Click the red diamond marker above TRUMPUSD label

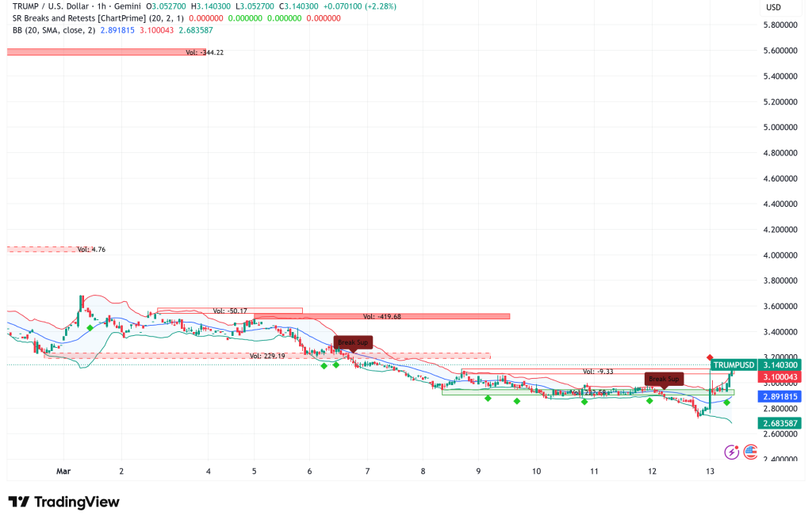click(x=710, y=358)
